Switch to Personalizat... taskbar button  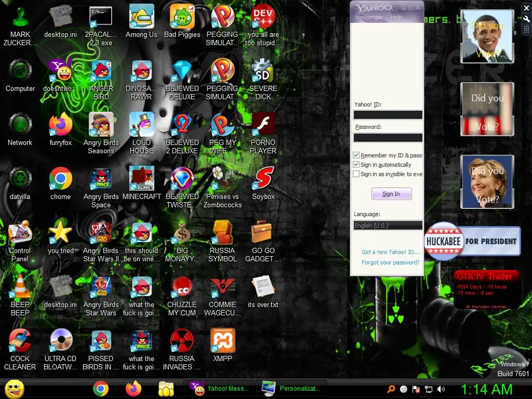click(291, 389)
